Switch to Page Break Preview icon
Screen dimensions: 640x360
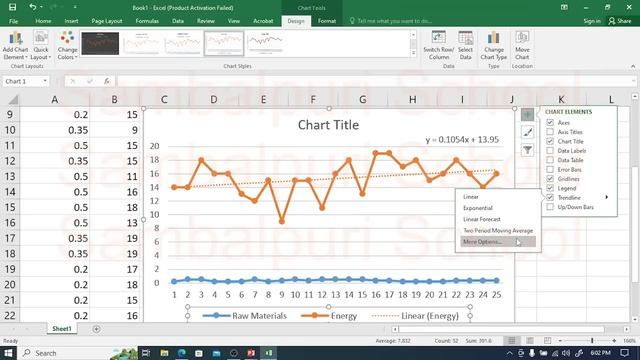pyautogui.click(x=547, y=340)
